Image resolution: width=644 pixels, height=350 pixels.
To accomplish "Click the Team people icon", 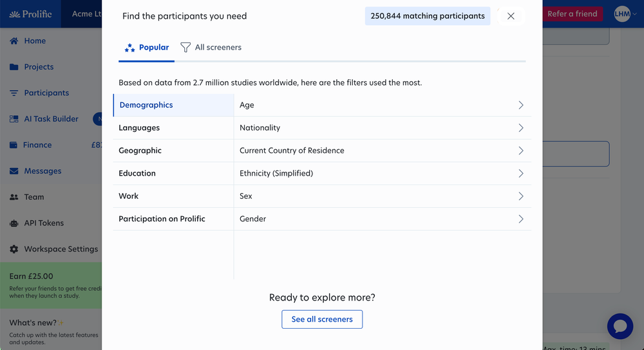I will pos(14,197).
